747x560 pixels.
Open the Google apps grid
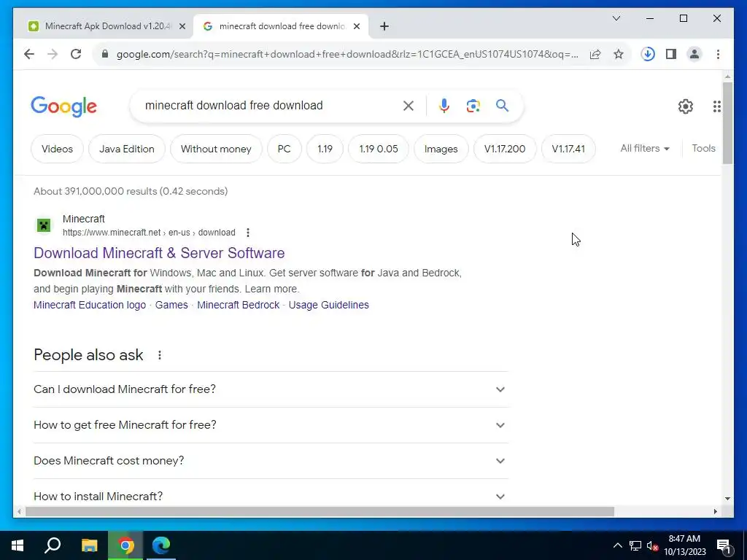[x=716, y=106]
